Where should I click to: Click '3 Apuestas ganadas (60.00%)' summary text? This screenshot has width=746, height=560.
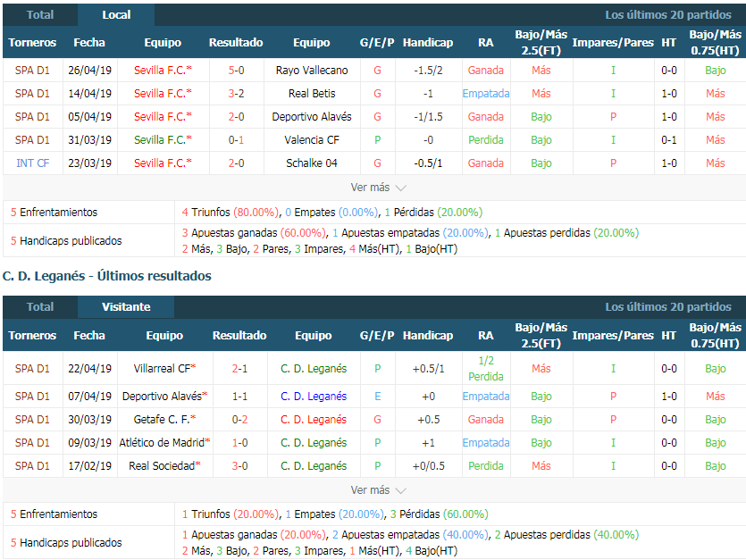click(254, 233)
